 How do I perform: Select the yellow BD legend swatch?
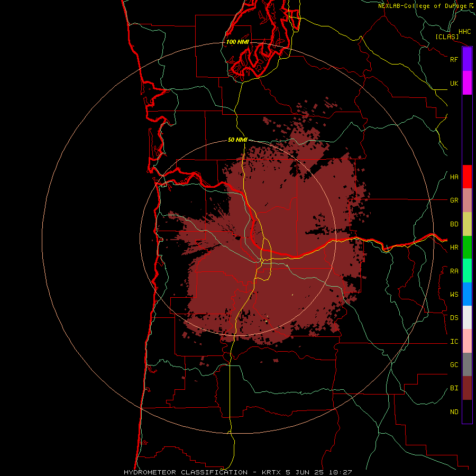[467, 224]
